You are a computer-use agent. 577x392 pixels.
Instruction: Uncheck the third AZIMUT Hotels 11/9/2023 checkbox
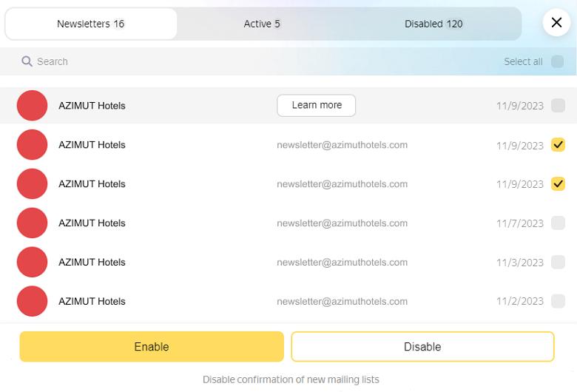(x=558, y=184)
